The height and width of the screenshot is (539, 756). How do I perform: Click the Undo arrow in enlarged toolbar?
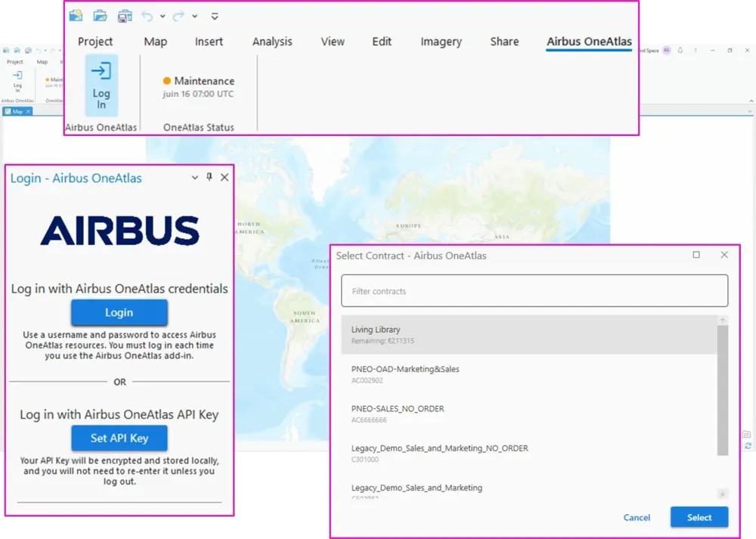(147, 17)
